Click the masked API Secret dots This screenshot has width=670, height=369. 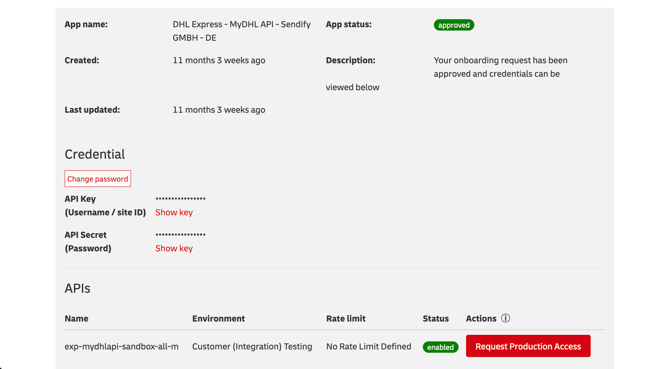pos(180,234)
